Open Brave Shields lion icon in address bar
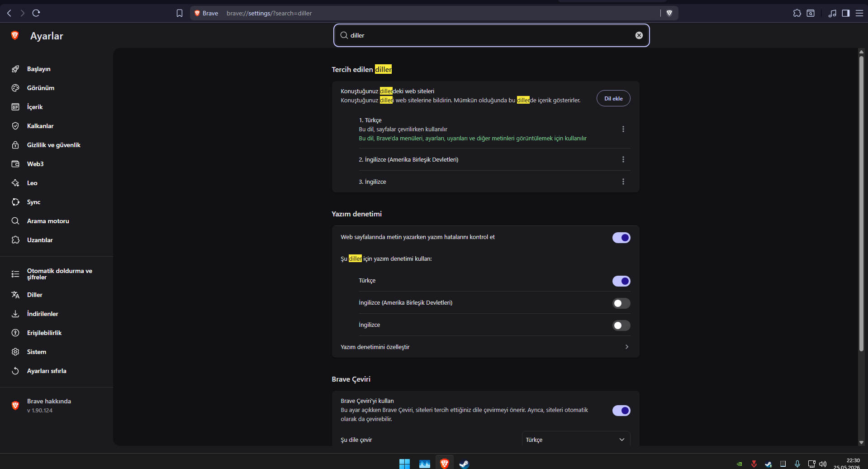 (x=669, y=13)
